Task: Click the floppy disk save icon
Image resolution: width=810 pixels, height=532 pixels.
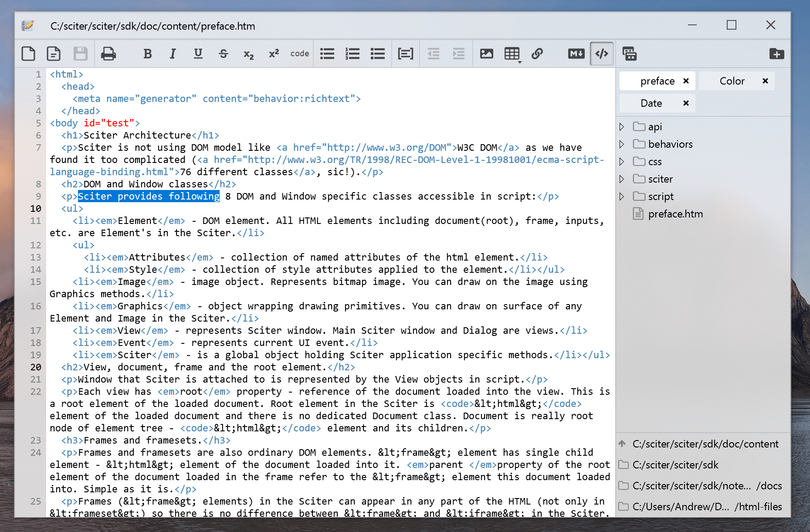Action: point(80,54)
